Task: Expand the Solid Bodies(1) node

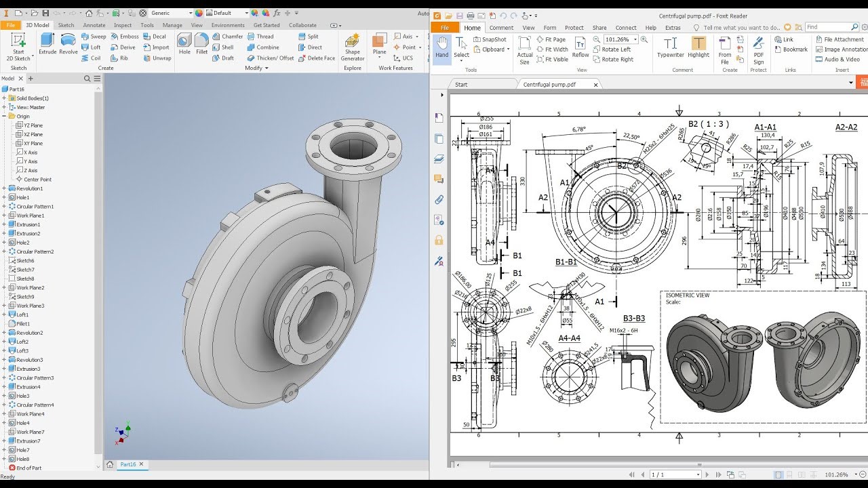Action: [x=4, y=98]
